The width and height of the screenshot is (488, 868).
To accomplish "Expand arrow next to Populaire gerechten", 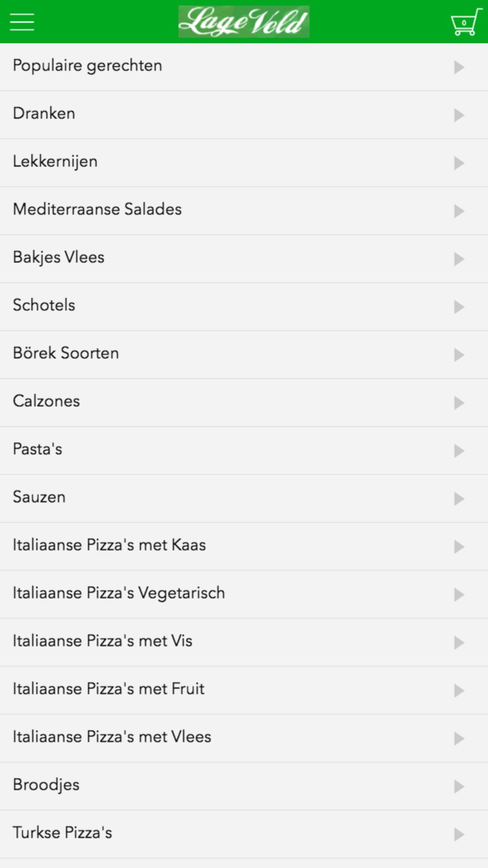I will pos(459,67).
